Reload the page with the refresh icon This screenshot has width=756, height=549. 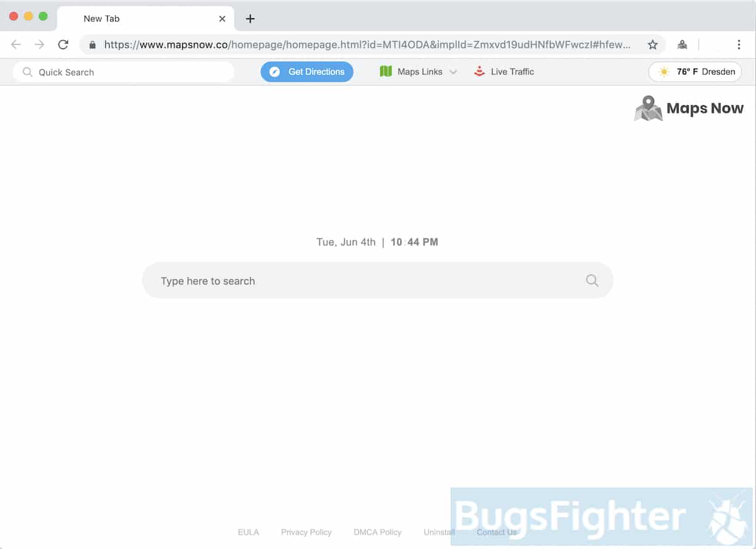(x=63, y=45)
